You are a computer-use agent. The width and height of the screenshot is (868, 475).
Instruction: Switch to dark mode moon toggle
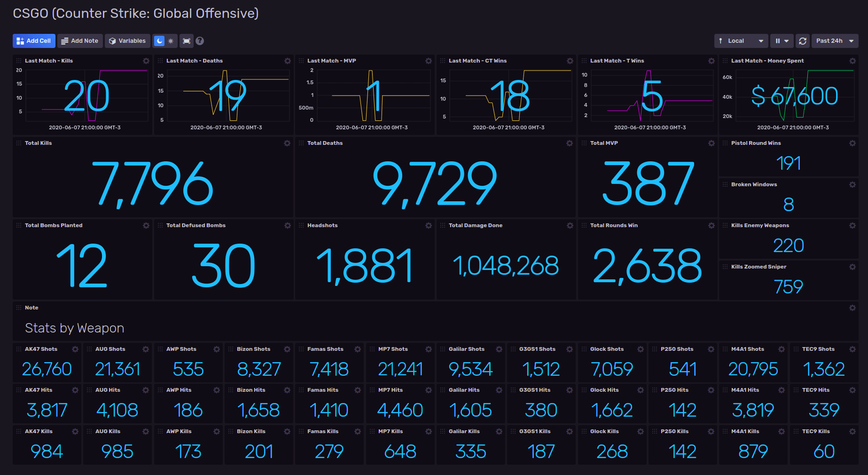pos(160,41)
